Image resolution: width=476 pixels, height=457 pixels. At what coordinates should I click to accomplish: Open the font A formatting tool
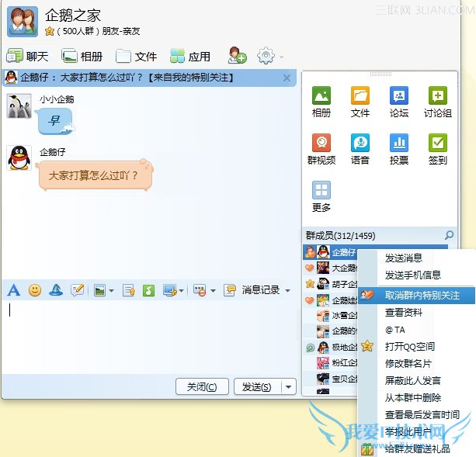point(14,290)
